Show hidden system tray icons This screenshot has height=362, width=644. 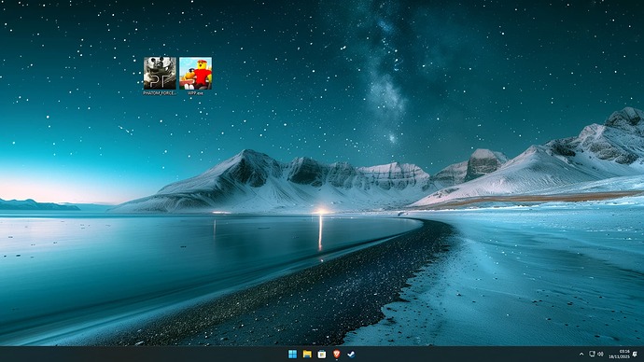click(581, 354)
